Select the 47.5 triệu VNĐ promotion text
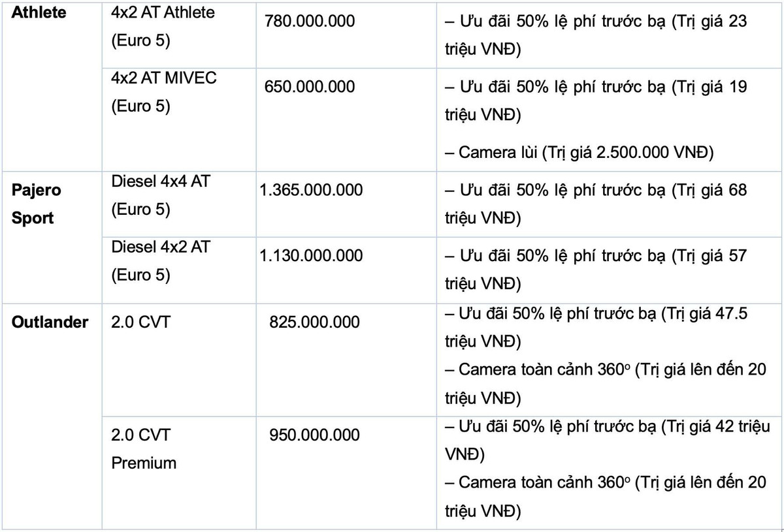This screenshot has width=784, height=532. pyautogui.click(x=595, y=328)
